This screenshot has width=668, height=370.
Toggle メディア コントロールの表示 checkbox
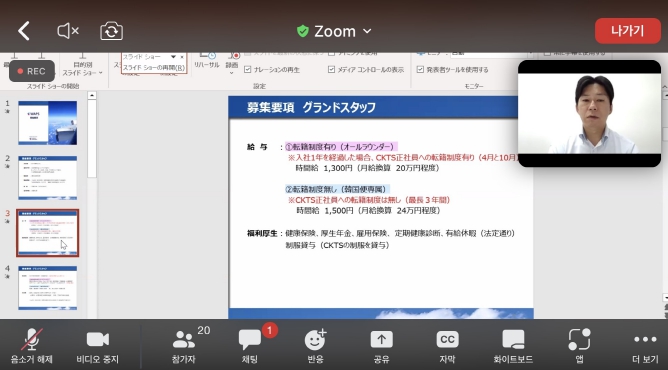[331, 69]
